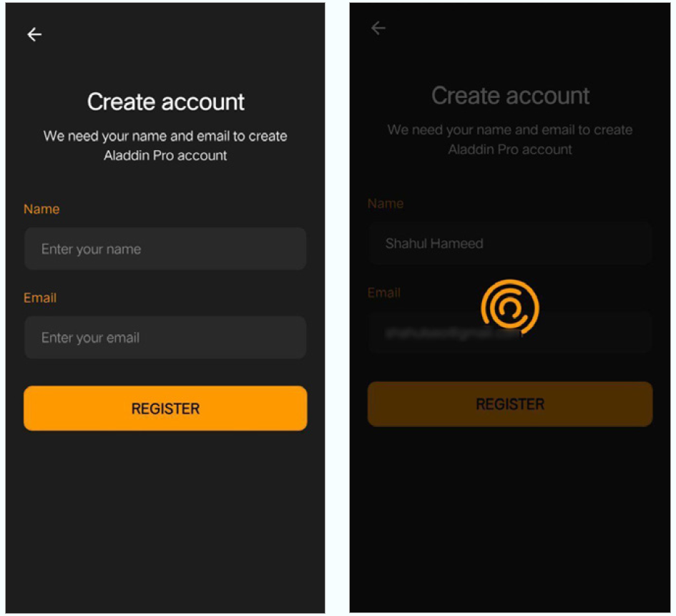Click the dimmed 'Name' label above Shahul Hameed
The image size is (676, 616).
tap(386, 203)
